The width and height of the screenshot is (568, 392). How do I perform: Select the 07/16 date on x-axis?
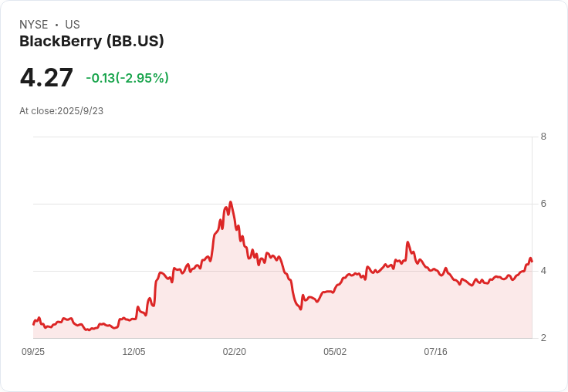435,352
